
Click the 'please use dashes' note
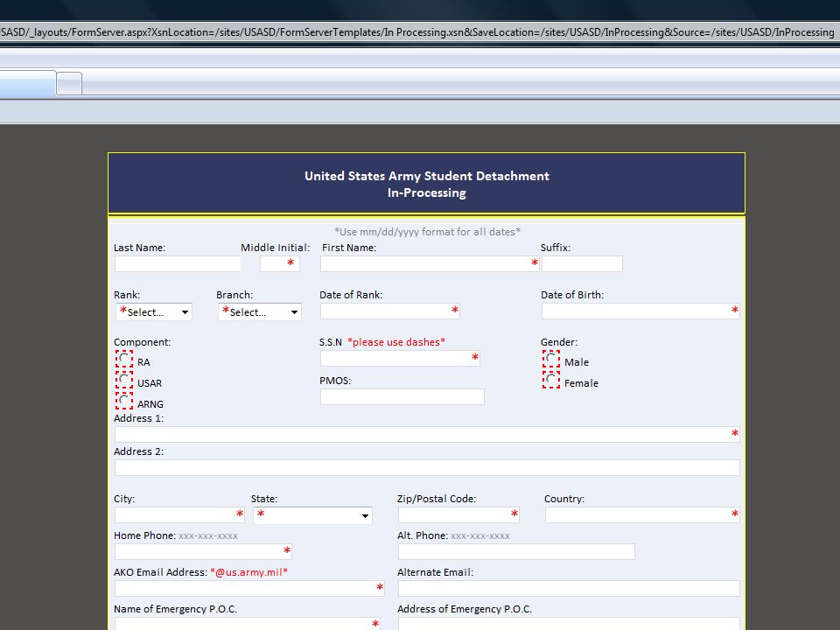coord(396,342)
